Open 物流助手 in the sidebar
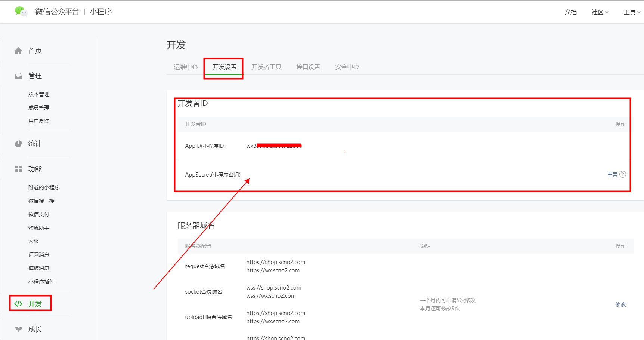Screen dimensions: 644x340 pos(39,228)
